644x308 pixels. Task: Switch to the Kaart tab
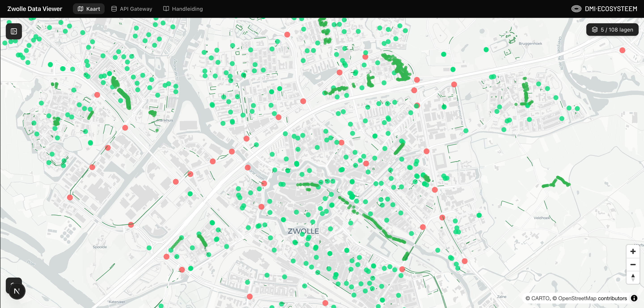coord(89,9)
